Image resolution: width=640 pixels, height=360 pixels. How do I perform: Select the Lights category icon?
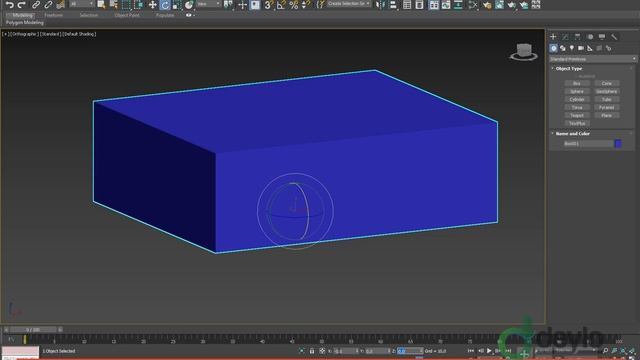tap(571, 48)
